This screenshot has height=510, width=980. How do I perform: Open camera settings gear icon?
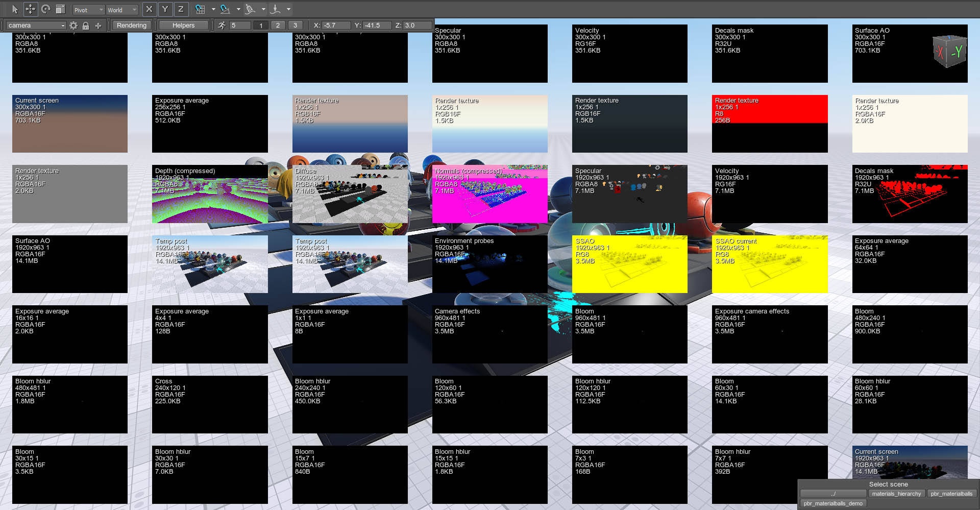click(73, 26)
